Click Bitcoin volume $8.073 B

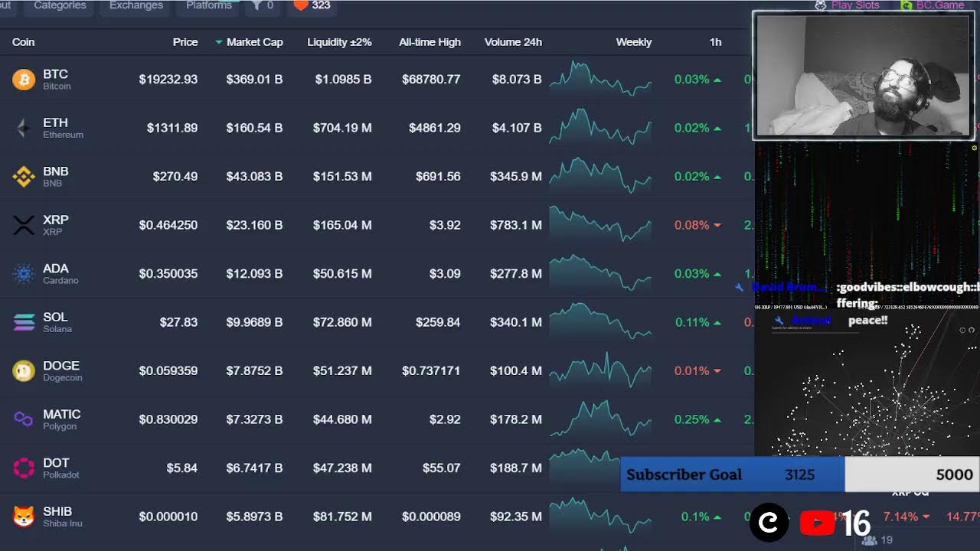[517, 80]
